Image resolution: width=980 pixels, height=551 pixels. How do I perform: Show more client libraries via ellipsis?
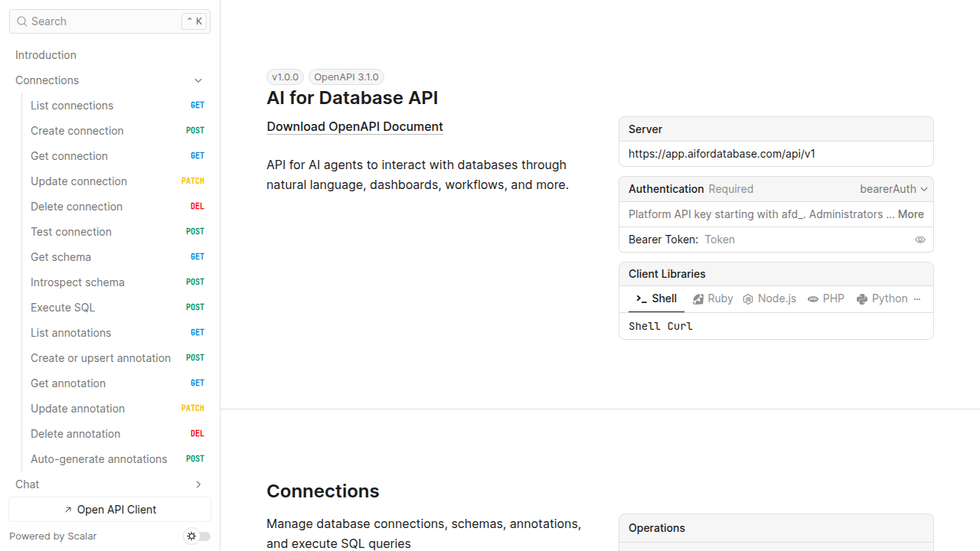point(917,299)
